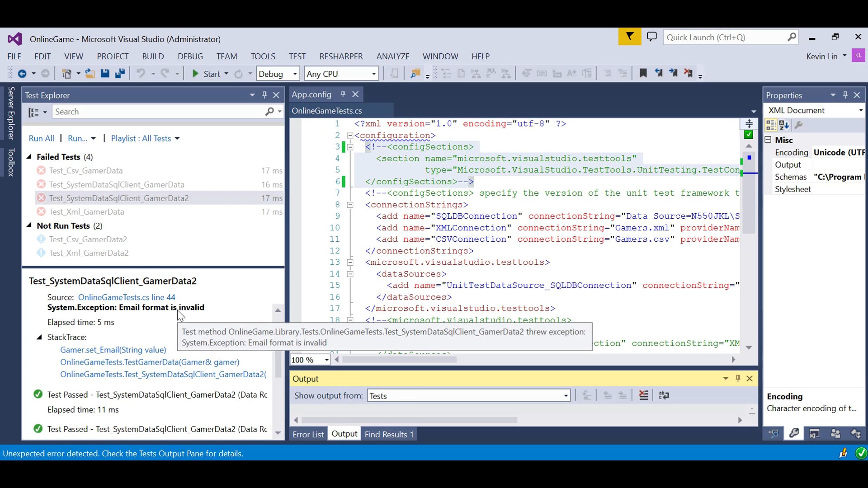
Task: Open the RESHARPER menu
Action: tap(341, 56)
